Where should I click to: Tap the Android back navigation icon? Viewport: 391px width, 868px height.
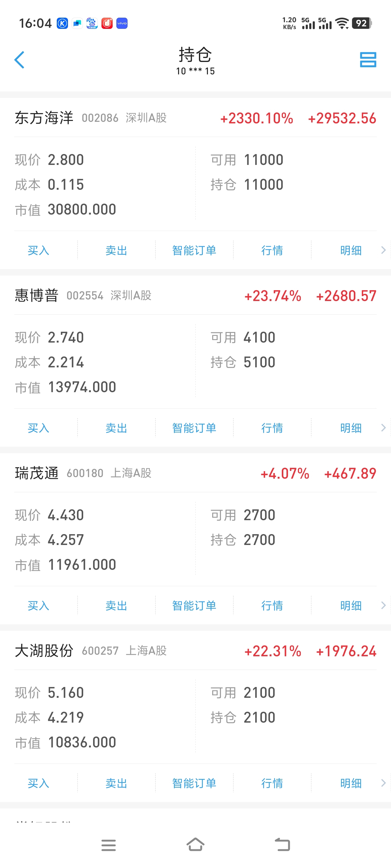[282, 844]
